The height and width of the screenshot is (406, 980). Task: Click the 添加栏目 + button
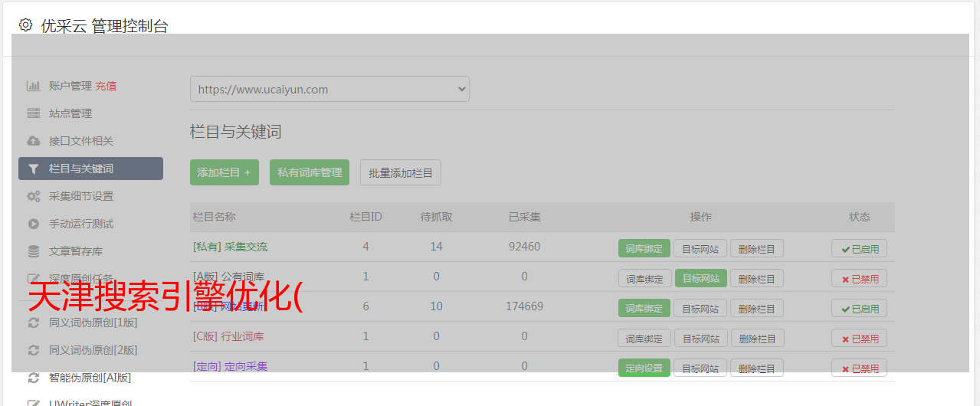pyautogui.click(x=225, y=172)
